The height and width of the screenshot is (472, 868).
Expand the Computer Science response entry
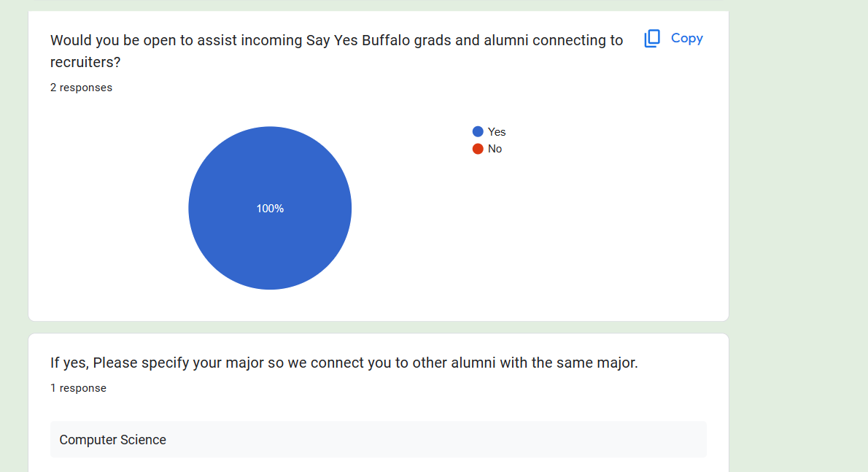(x=378, y=439)
